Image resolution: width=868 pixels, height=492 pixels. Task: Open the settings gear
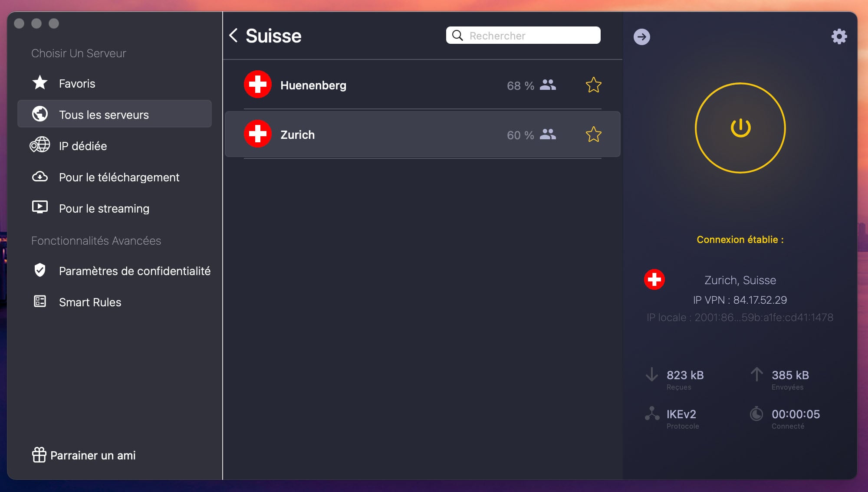[x=839, y=37]
